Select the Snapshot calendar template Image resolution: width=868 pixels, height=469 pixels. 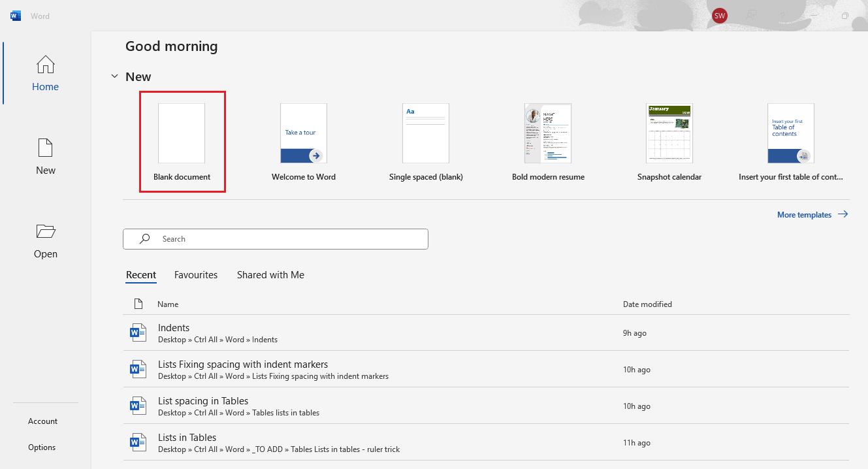669,133
